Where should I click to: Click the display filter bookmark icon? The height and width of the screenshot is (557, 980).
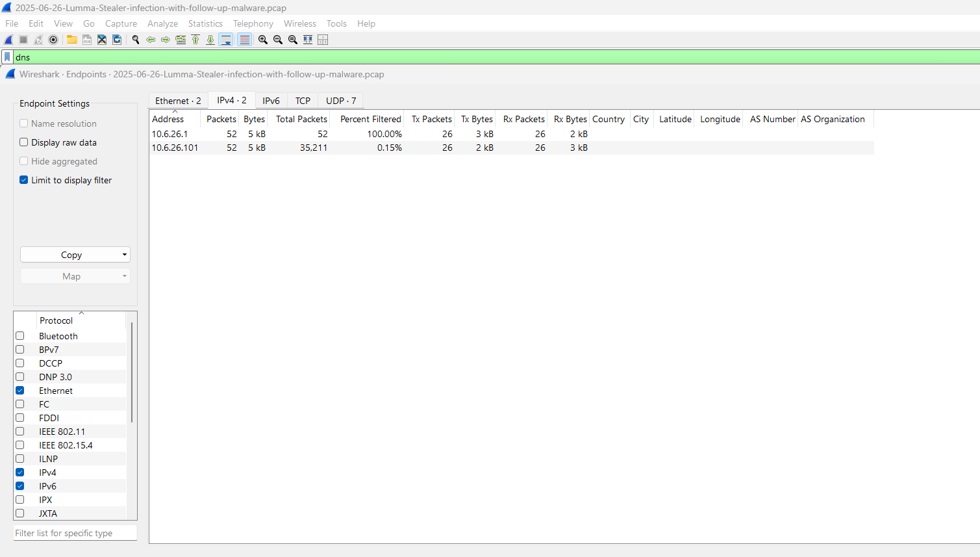[x=7, y=57]
